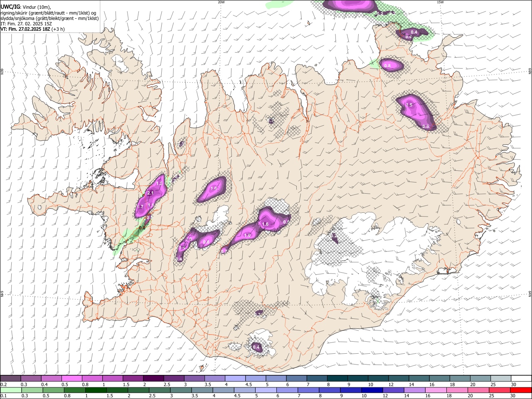
Task: Pick the lower legend swatch between 0.8 and 1
Action: coord(74,390)
